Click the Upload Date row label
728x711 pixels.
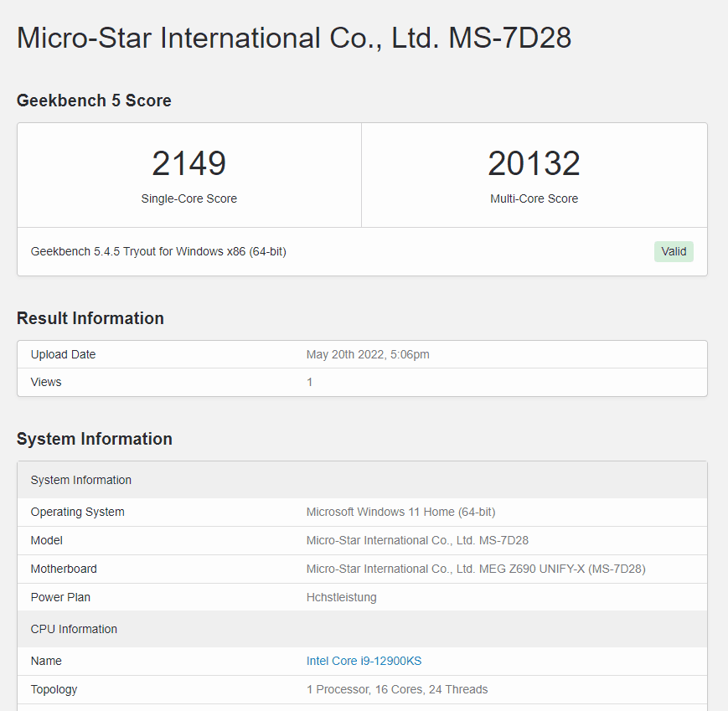[x=64, y=354]
